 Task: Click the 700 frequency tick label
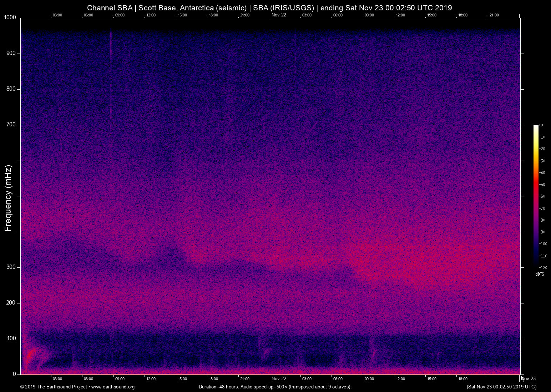(x=11, y=125)
